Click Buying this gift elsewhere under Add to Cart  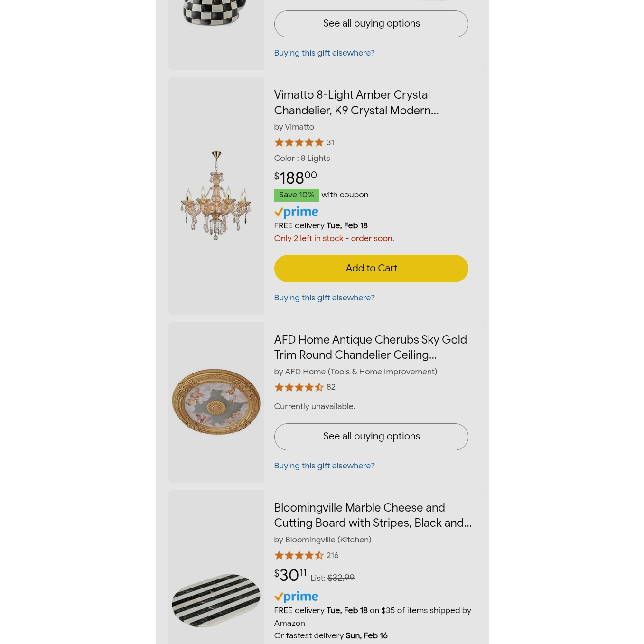(325, 298)
